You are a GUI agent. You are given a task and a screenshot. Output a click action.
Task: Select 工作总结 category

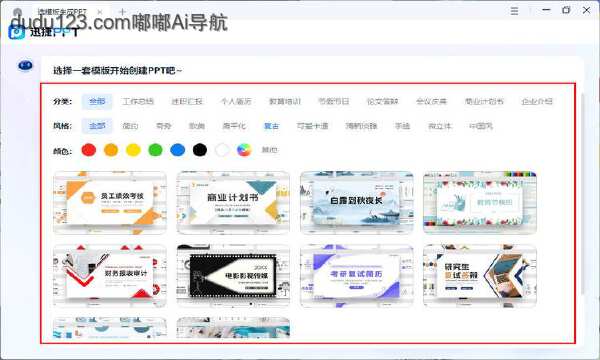[138, 101]
